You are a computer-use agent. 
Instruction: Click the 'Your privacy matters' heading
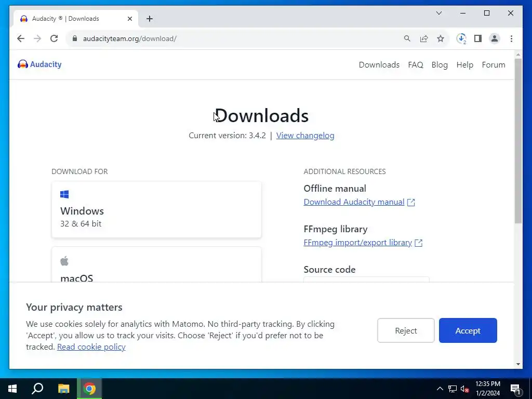point(74,307)
